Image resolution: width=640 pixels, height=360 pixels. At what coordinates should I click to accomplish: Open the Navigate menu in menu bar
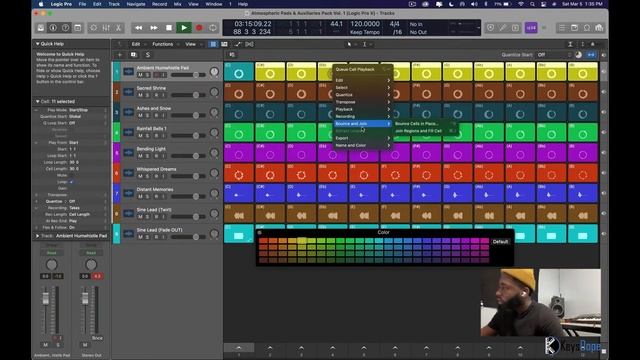136,4
